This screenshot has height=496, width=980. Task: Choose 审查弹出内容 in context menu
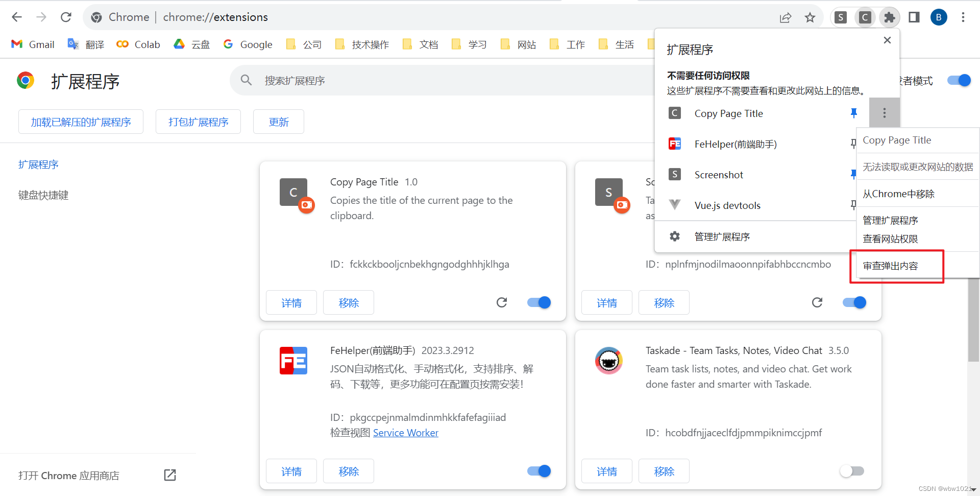click(917, 266)
